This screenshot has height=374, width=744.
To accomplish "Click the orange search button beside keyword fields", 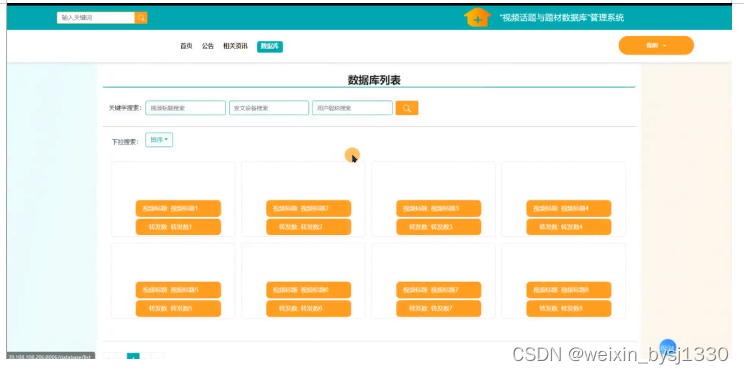I will pyautogui.click(x=407, y=108).
